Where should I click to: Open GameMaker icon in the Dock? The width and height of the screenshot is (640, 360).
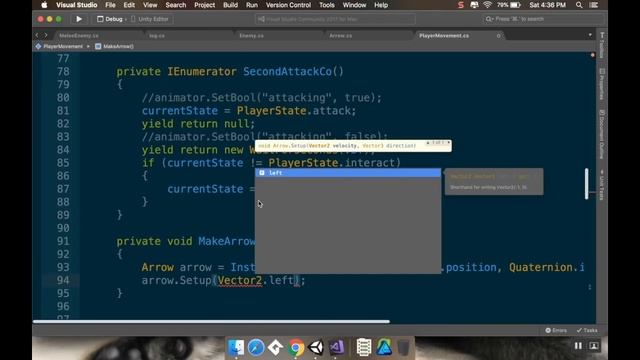276,347
